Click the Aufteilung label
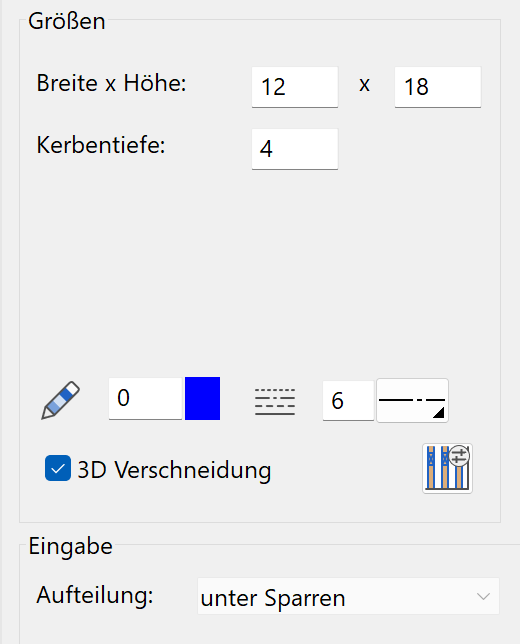Viewport: 520px width, 644px height. [95, 596]
